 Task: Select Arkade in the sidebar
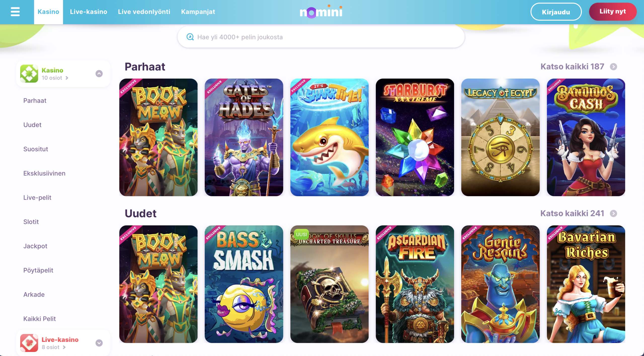[x=34, y=295]
